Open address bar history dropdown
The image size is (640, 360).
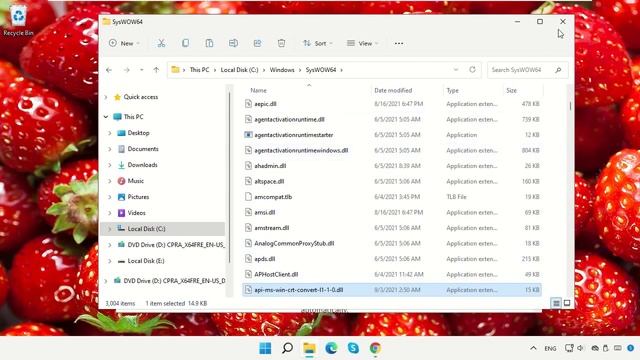pos(456,70)
